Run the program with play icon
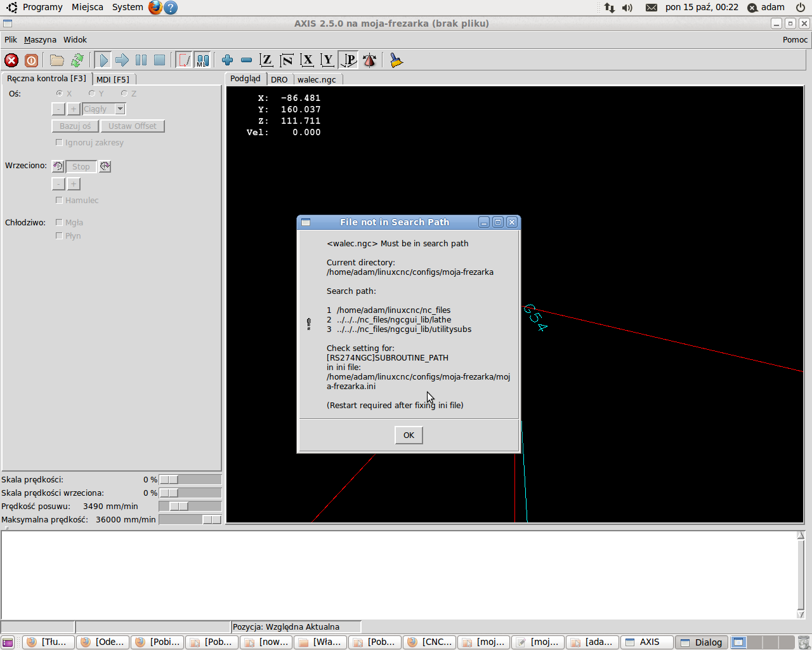812x650 pixels. click(103, 60)
